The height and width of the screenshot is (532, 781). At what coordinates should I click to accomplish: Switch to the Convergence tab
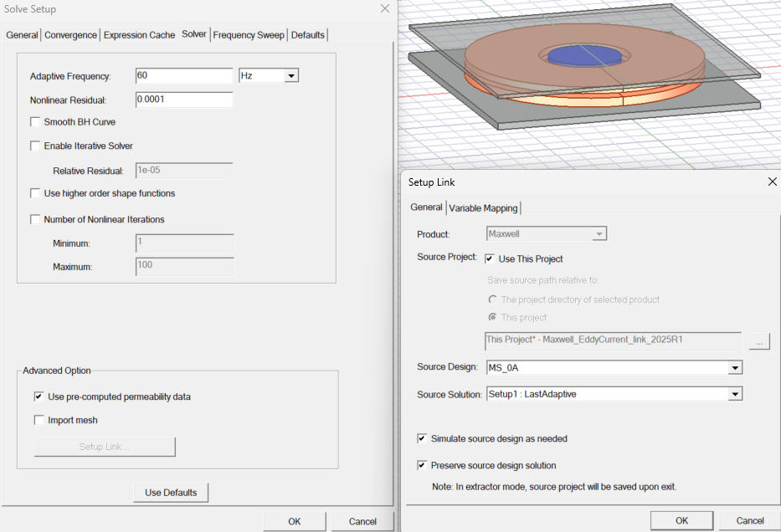(x=71, y=35)
